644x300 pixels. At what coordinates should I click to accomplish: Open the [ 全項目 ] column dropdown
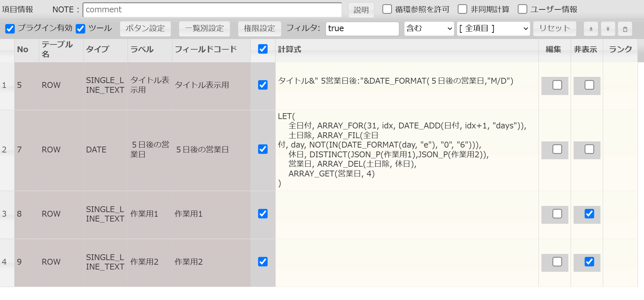coord(493,29)
